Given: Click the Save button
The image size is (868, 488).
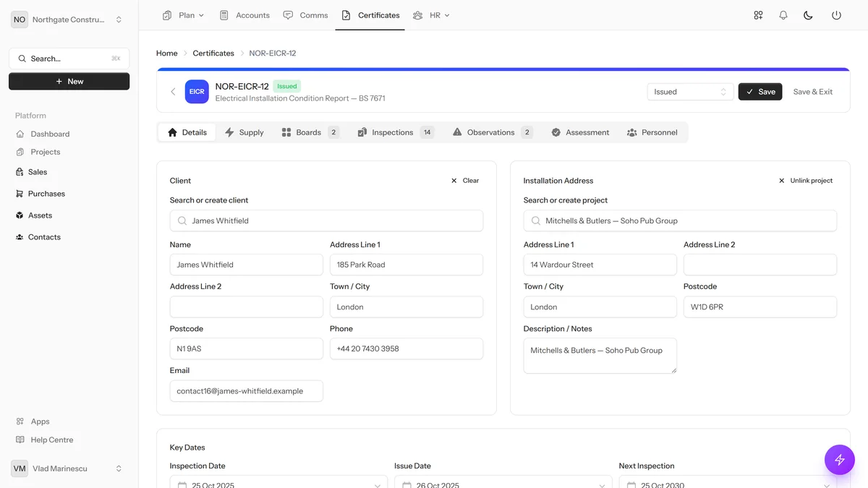Looking at the screenshot, I should (x=760, y=92).
